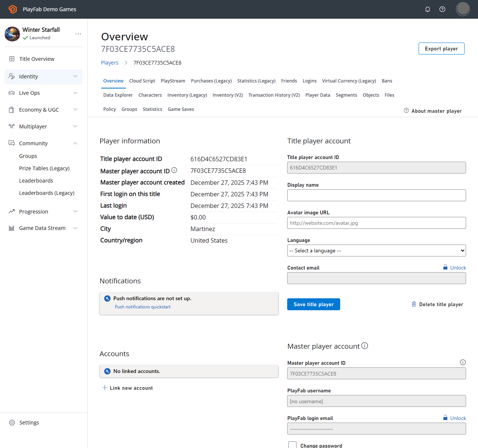Click info icon above the master account ID field
Image resolution: width=478 pixels, height=448 pixels.
click(463, 362)
